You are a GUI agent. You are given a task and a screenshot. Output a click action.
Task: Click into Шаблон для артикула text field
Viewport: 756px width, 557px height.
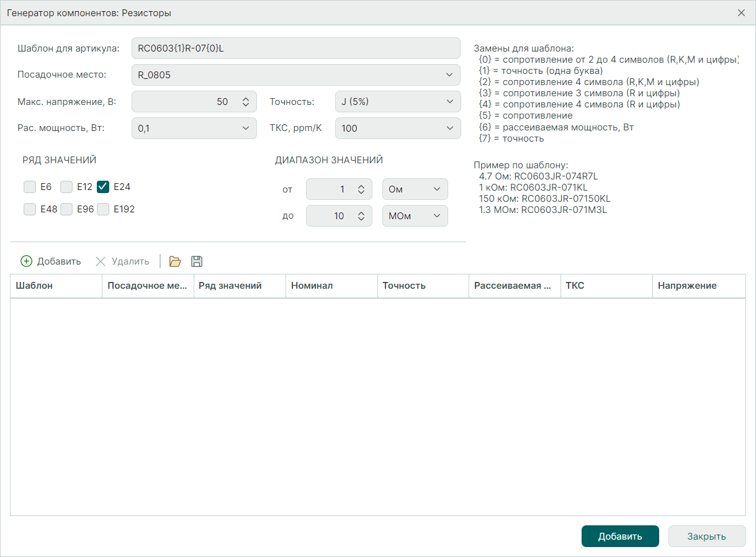point(295,48)
